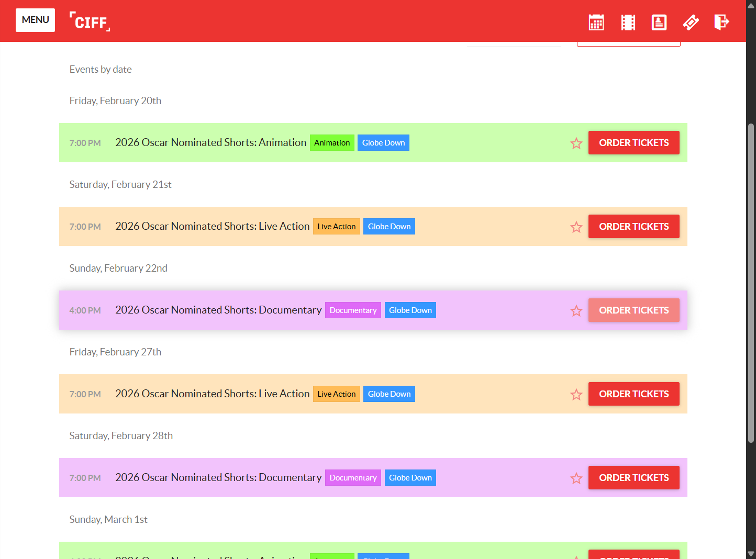Open the account profile icon
Image resolution: width=756 pixels, height=559 pixels.
(659, 22)
